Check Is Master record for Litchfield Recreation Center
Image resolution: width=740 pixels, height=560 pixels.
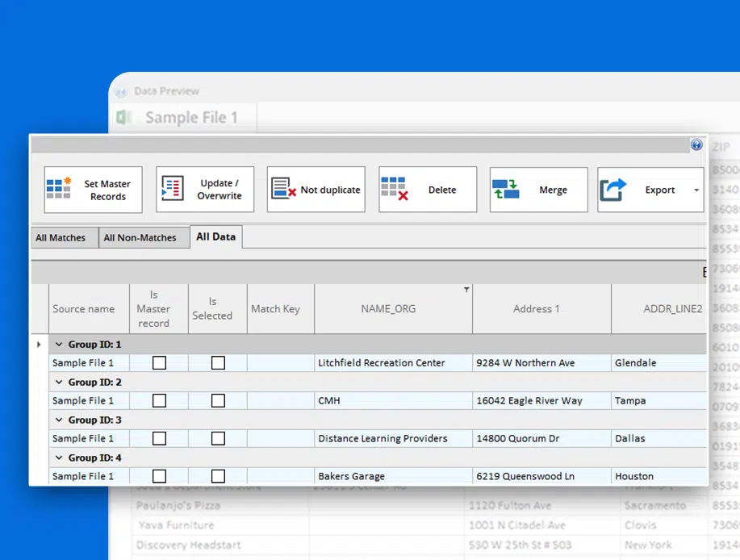pyautogui.click(x=159, y=363)
